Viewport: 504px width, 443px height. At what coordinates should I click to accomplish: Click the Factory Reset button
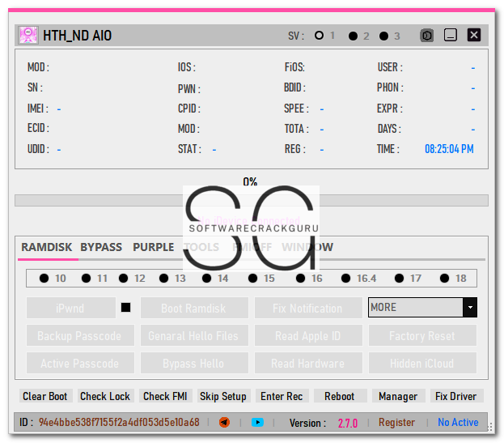(x=422, y=335)
